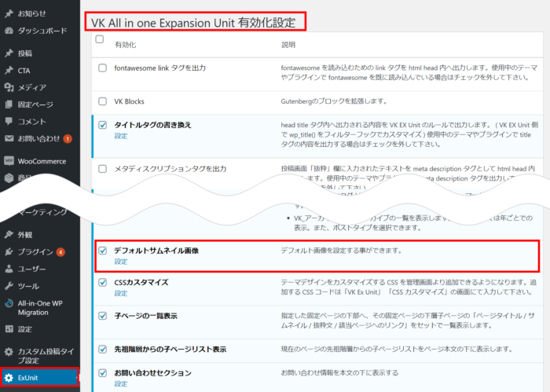The image size is (550, 392).
Task: Click the CTA pin icon
Action: pyautogui.click(x=9, y=71)
